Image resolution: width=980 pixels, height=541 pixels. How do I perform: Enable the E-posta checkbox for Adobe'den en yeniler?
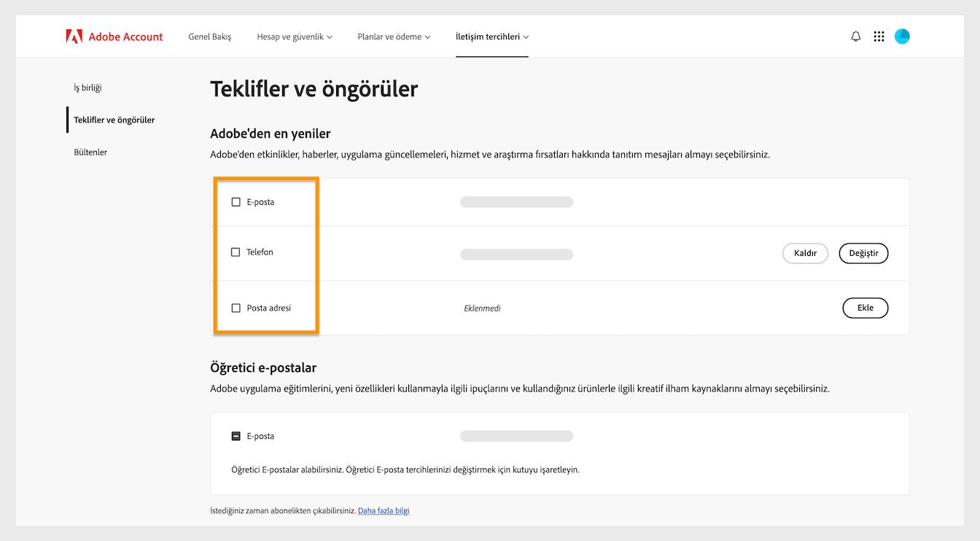[236, 201]
